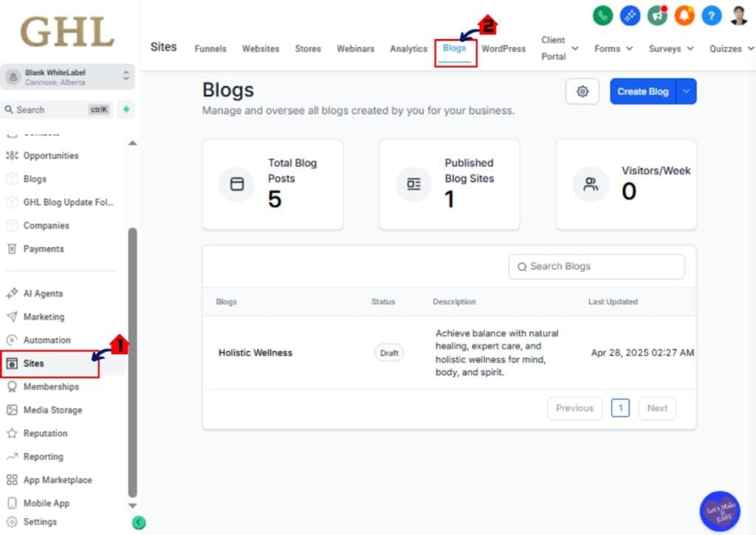Open the announcements megaphone icon
This screenshot has height=535, width=756.
click(x=657, y=15)
